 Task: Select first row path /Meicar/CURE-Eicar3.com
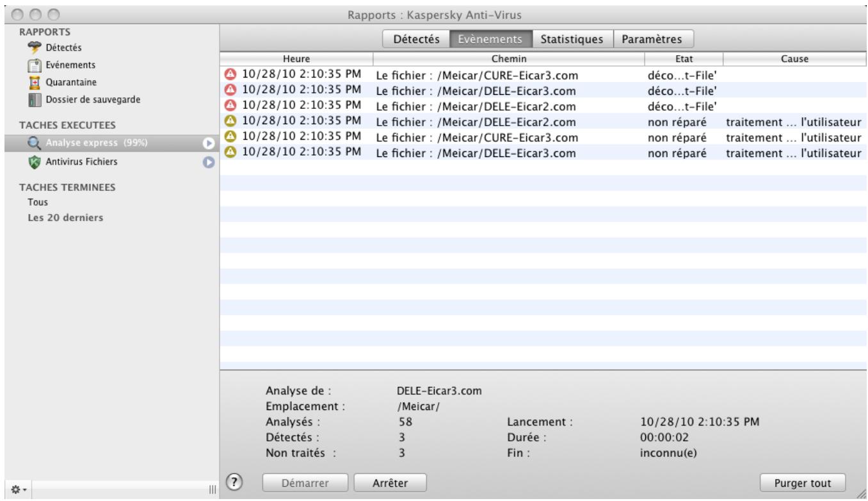pyautogui.click(x=477, y=74)
